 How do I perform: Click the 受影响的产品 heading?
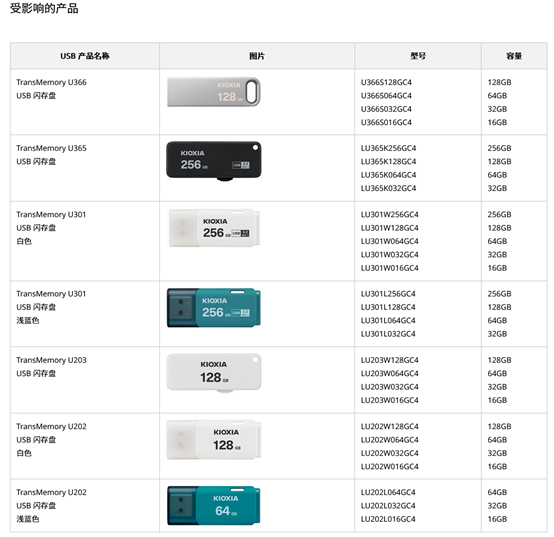point(44,8)
